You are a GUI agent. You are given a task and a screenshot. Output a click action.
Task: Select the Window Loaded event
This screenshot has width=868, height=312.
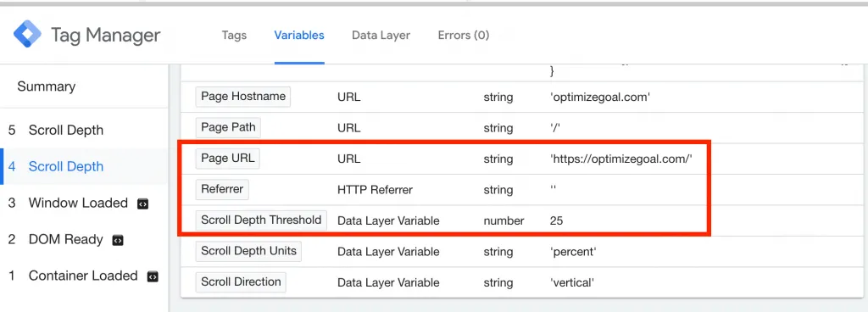pos(84,203)
